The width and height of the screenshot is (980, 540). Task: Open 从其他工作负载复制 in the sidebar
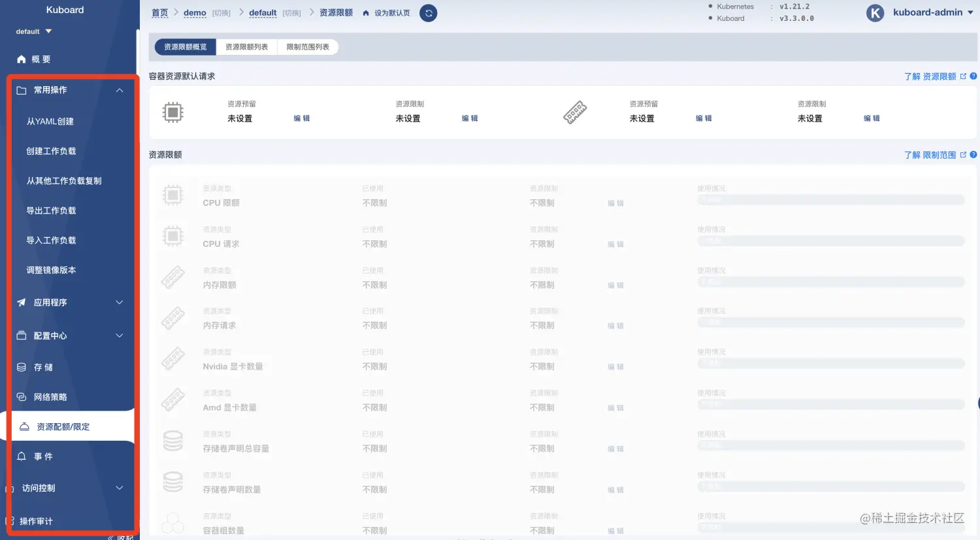pos(64,181)
